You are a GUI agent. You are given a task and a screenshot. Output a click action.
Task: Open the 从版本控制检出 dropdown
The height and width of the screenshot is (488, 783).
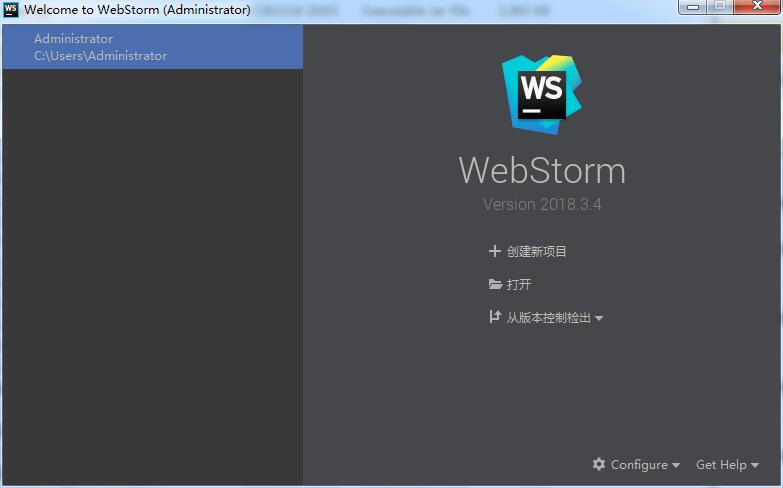pyautogui.click(x=554, y=318)
